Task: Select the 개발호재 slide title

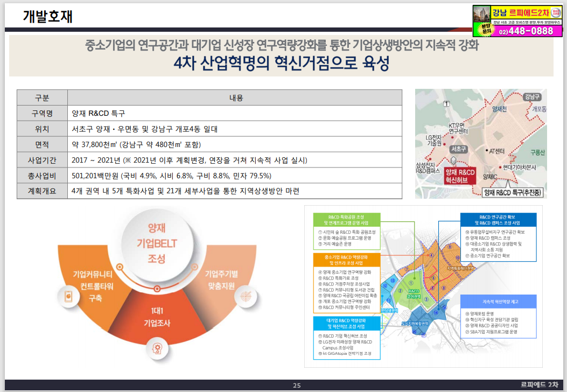Action: click(47, 16)
